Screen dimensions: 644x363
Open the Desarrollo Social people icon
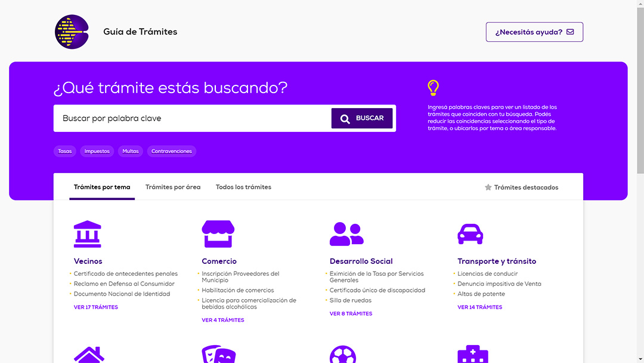tap(346, 234)
